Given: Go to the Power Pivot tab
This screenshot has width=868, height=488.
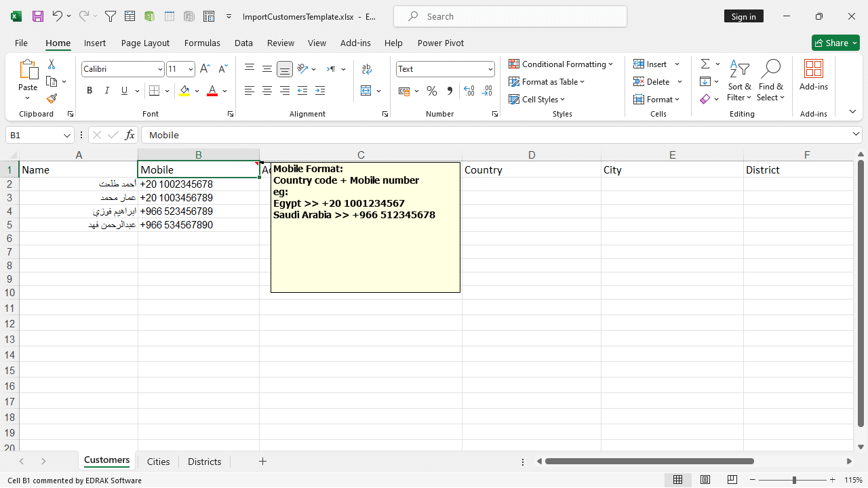Looking at the screenshot, I should tap(441, 43).
